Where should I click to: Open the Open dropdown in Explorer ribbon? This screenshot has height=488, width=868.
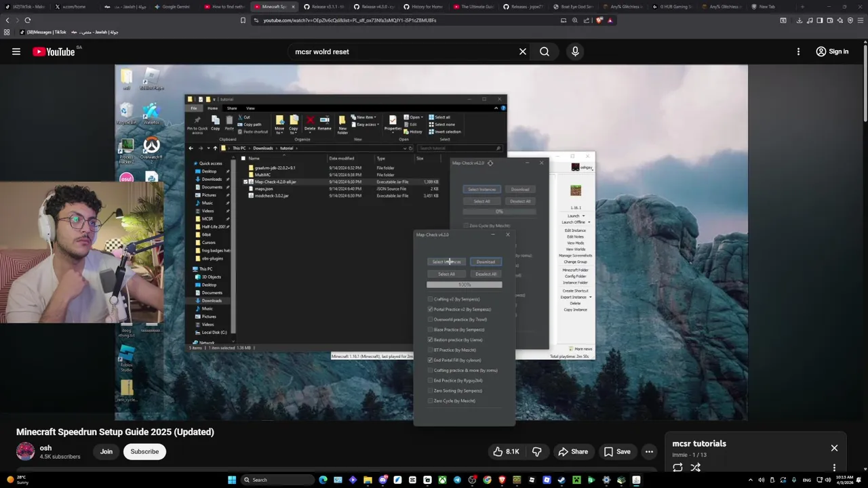(414, 117)
